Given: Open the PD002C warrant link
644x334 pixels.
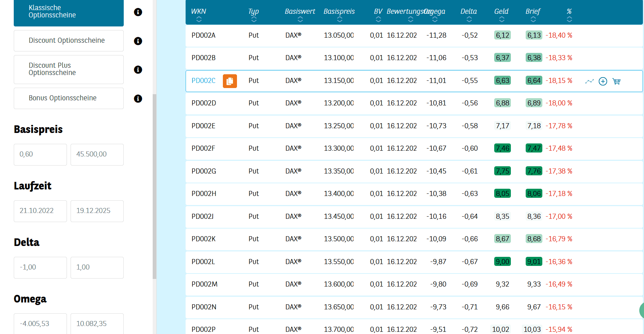Looking at the screenshot, I should 203,80.
